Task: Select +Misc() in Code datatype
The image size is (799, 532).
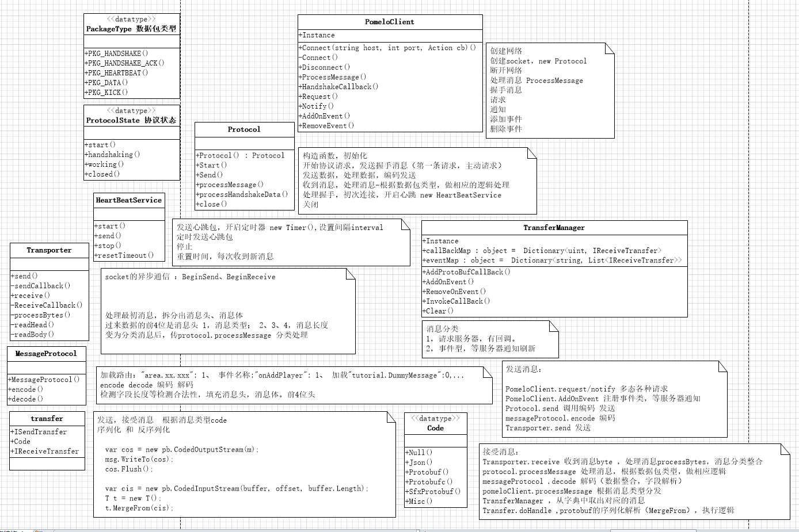Action: click(420, 502)
